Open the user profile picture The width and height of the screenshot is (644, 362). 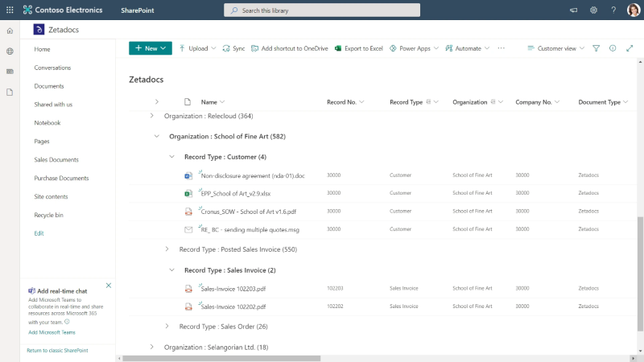(634, 10)
